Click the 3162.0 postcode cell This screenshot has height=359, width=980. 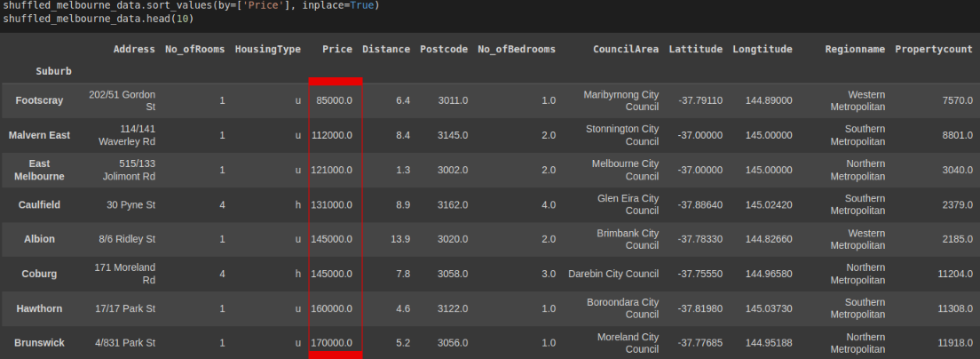click(x=453, y=204)
